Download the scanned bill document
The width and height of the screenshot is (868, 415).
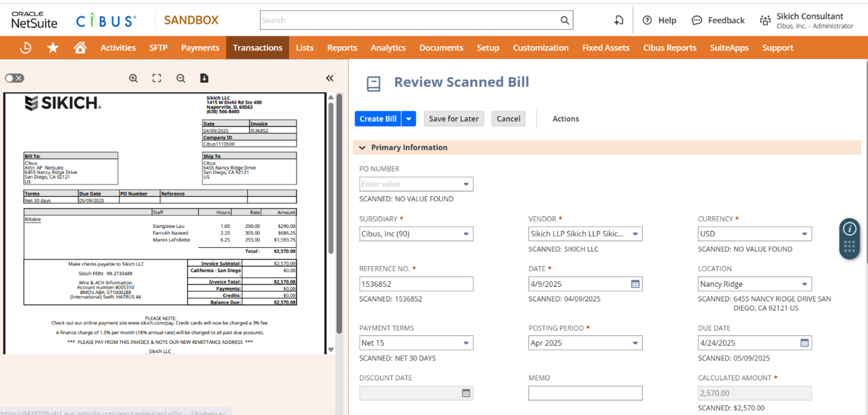pos(204,78)
